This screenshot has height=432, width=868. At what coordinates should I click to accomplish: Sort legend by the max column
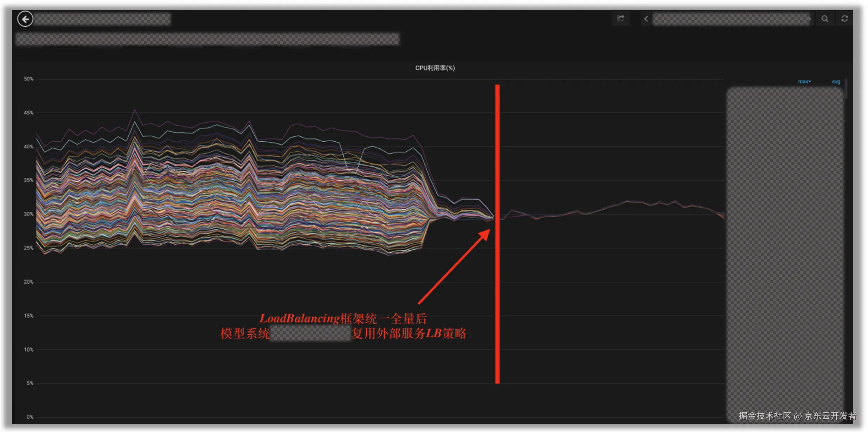click(804, 82)
